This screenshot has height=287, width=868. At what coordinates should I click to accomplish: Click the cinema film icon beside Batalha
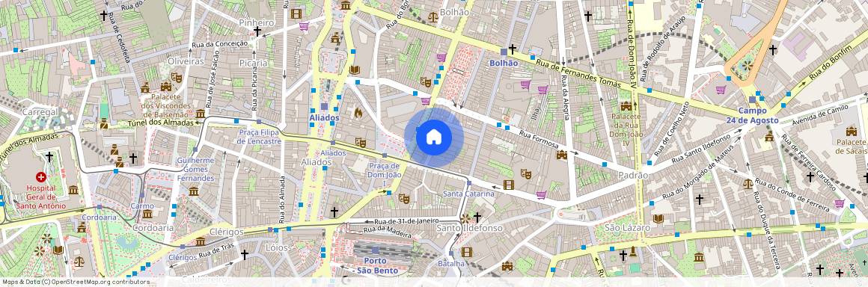coord(467,252)
